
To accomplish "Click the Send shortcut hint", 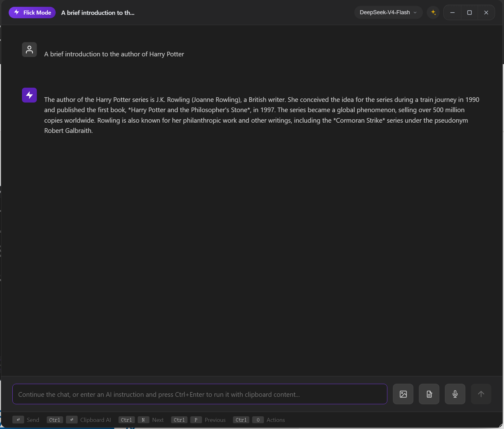I will pos(26,420).
